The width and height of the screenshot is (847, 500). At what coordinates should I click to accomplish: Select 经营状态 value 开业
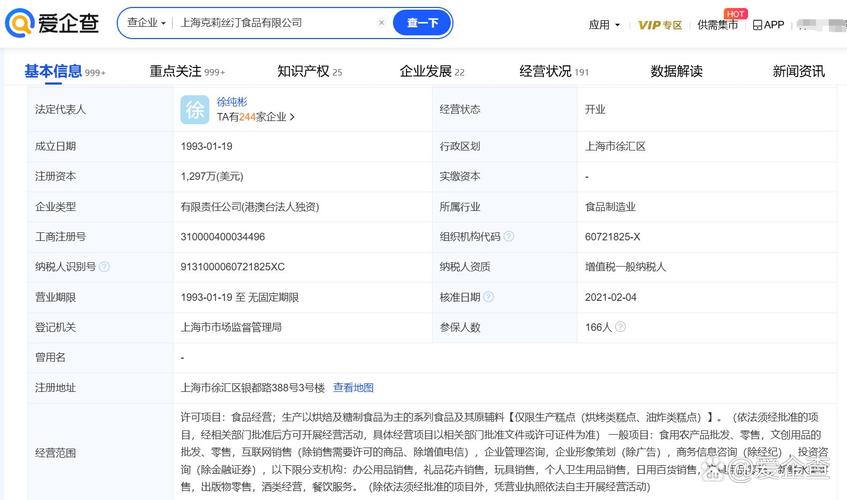pyautogui.click(x=595, y=110)
